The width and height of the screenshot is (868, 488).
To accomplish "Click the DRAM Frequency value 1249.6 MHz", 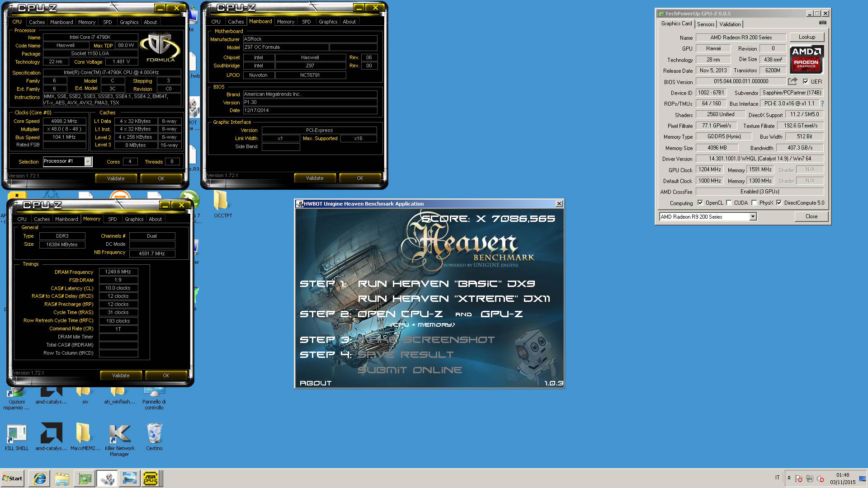I will click(118, 272).
